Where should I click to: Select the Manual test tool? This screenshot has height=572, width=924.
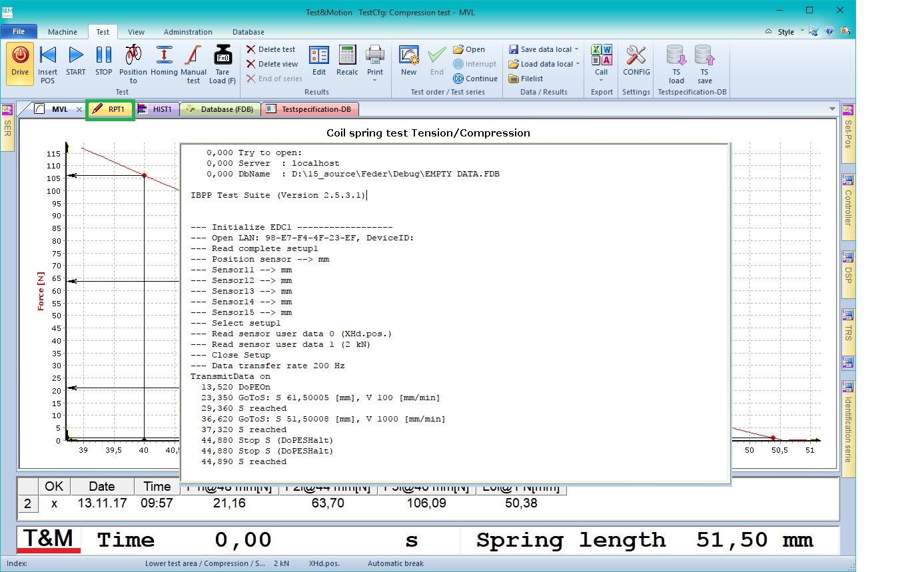click(x=193, y=64)
